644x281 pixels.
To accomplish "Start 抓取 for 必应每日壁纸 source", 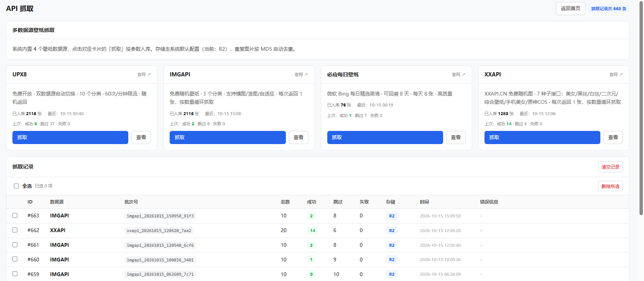I will [385, 137].
